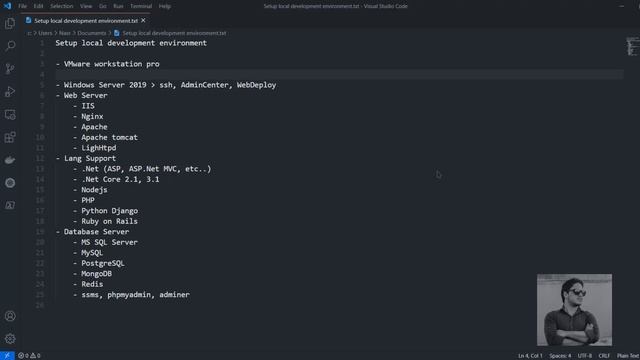Click UTF-8 encoding selector
The image size is (640, 360).
coord(584,356)
